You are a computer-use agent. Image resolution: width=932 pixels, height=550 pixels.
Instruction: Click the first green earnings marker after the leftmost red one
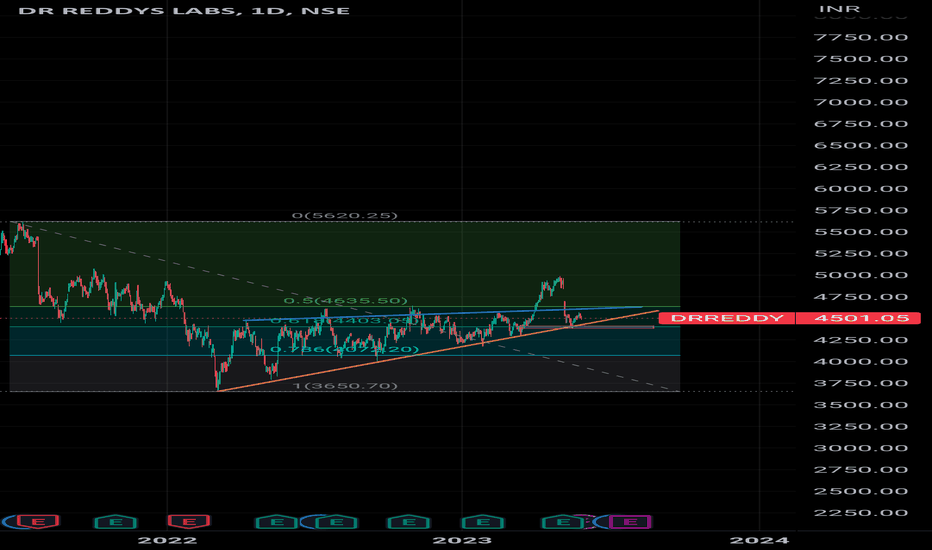pyautogui.click(x=116, y=522)
